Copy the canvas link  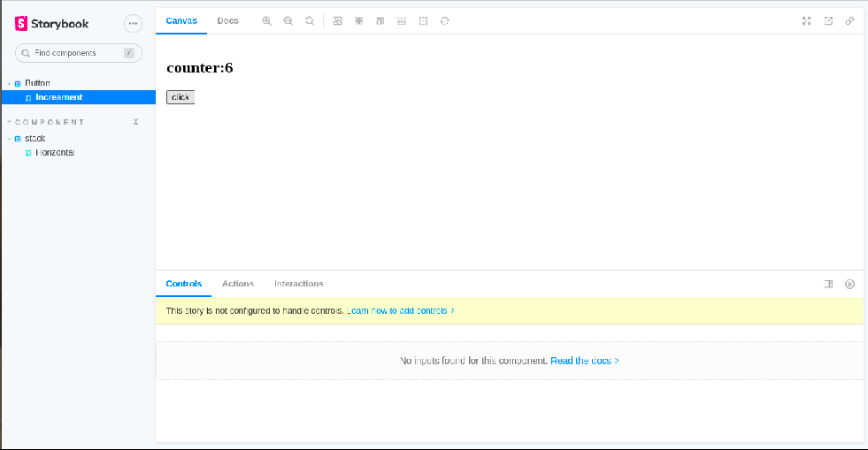(x=849, y=21)
